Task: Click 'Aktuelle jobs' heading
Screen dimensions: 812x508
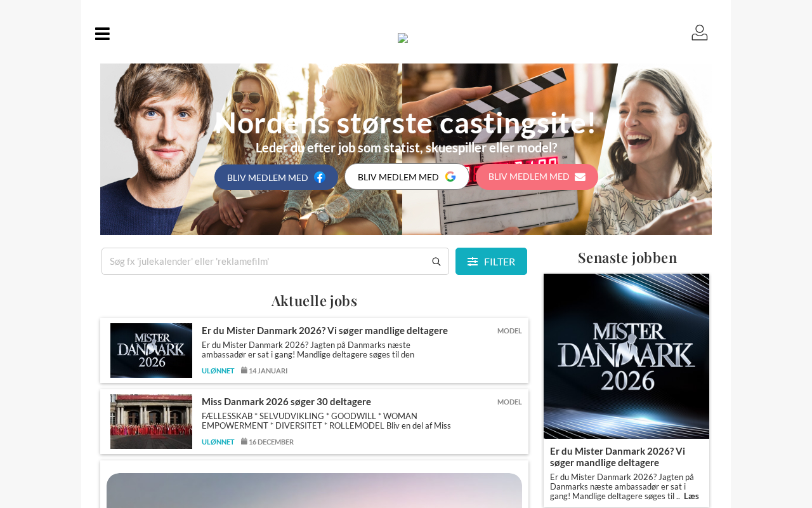Action: 314,300
